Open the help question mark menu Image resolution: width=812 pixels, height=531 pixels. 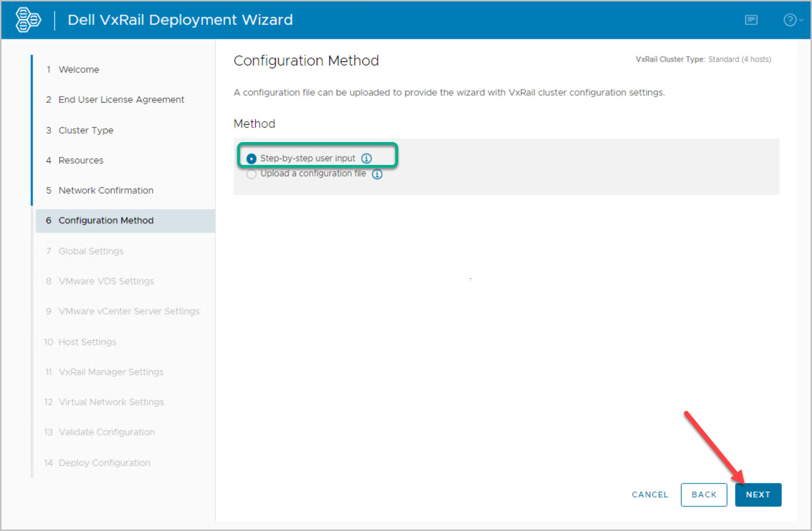[x=792, y=20]
